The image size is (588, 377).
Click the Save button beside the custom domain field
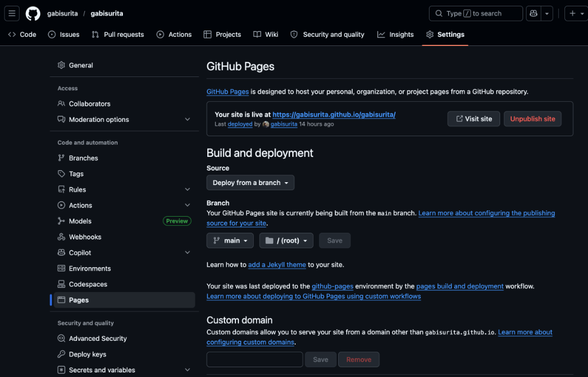click(320, 360)
